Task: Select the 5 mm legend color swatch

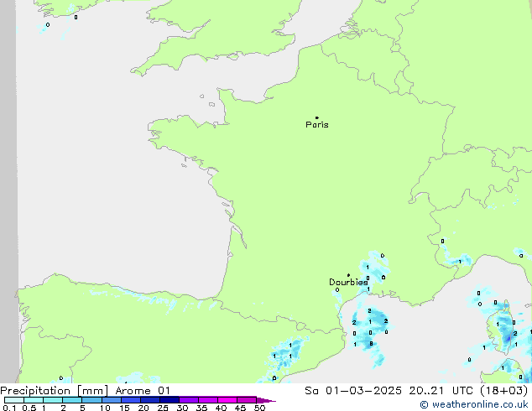Action: tap(91, 400)
